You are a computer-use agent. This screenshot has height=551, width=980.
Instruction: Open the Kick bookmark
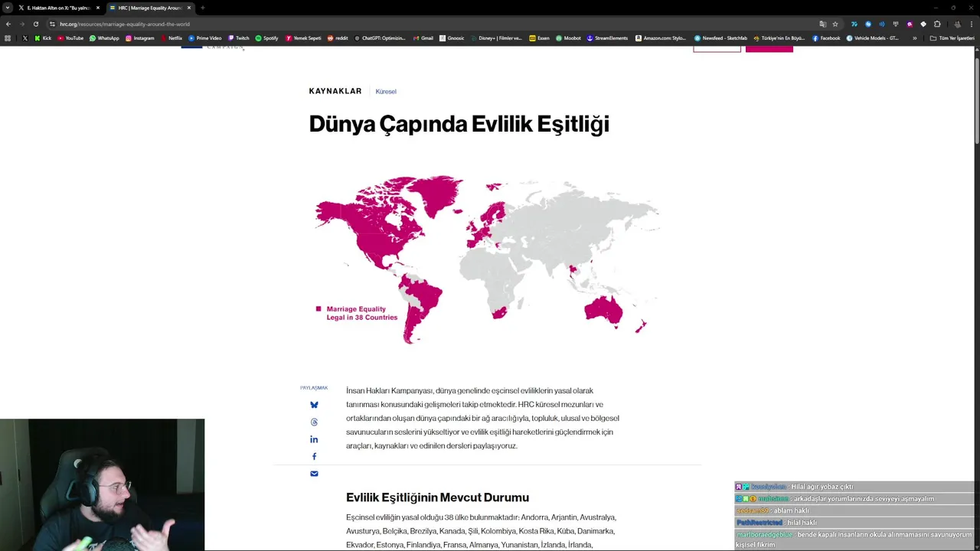43,38
